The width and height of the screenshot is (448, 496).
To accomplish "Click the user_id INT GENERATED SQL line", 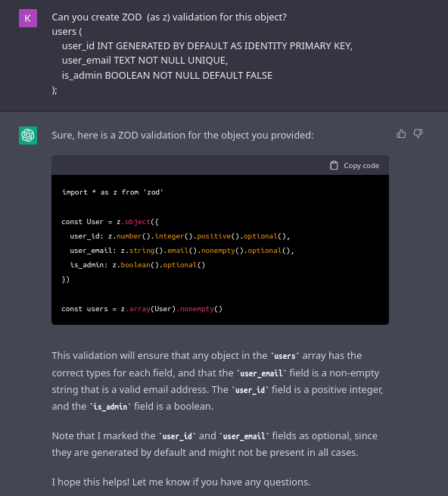I will 207,46.
